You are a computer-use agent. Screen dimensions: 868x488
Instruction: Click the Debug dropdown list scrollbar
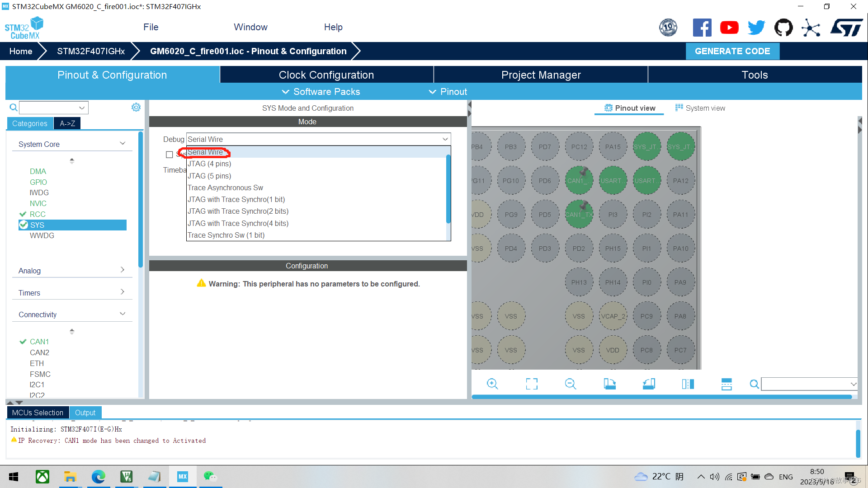tap(448, 189)
